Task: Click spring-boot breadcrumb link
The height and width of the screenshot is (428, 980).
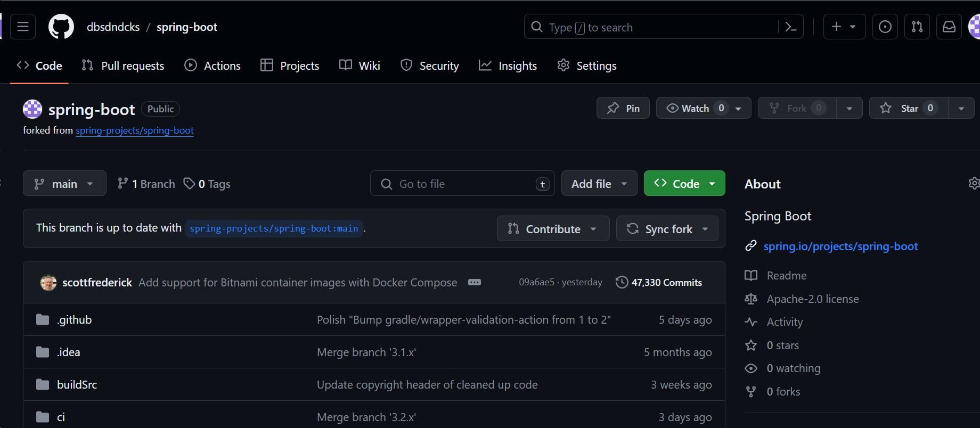Action: [187, 27]
